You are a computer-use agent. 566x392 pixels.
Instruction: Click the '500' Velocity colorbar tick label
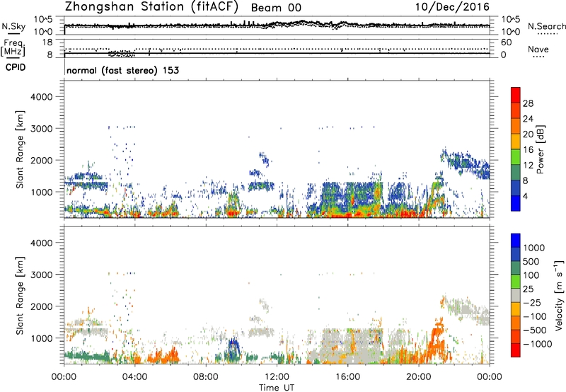coord(531,261)
